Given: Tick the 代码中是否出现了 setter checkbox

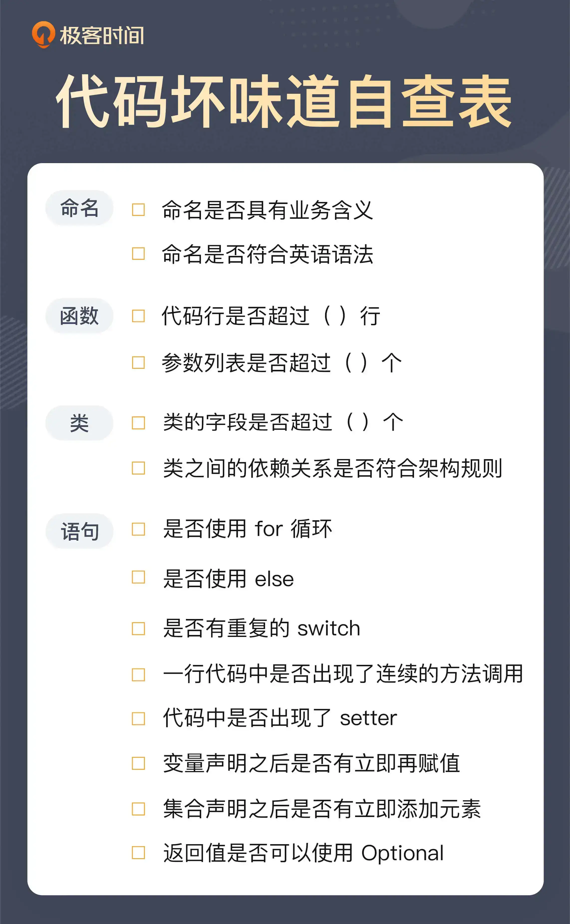Looking at the screenshot, I should tap(138, 719).
